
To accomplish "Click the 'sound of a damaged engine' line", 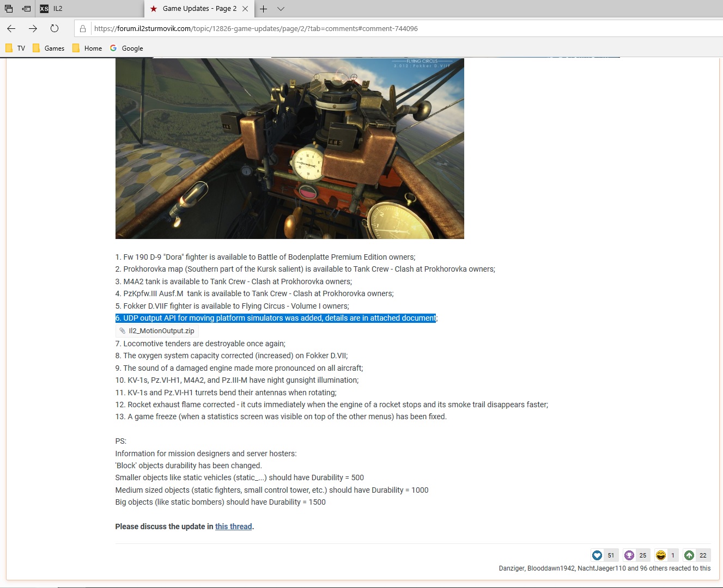I will (x=239, y=368).
